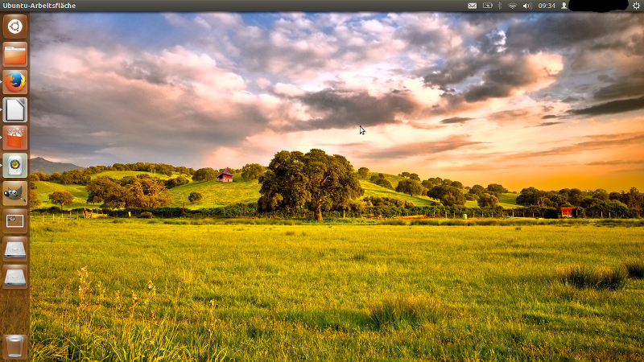644x362 pixels.
Task: Launch Firefox web browser
Action: coord(15,82)
